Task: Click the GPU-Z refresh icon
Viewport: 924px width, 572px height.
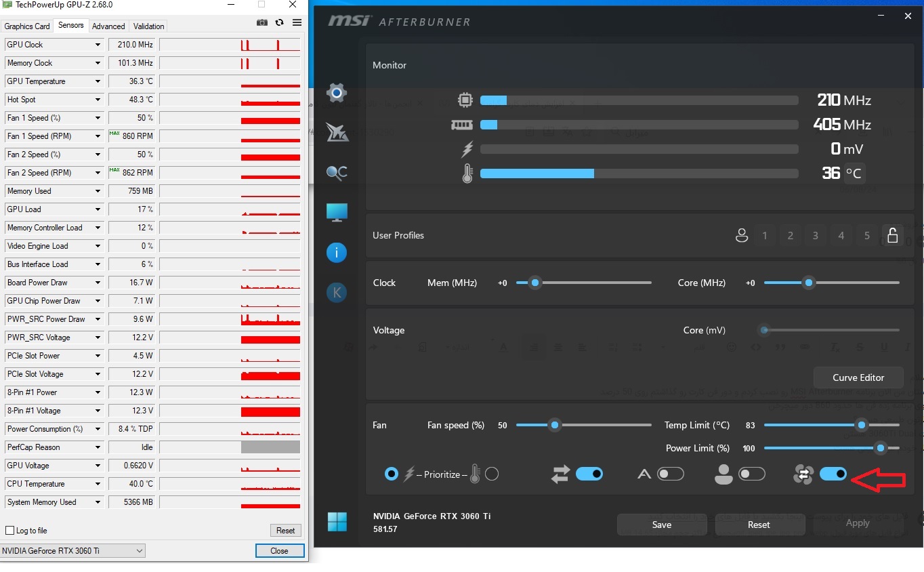Action: 279,22
